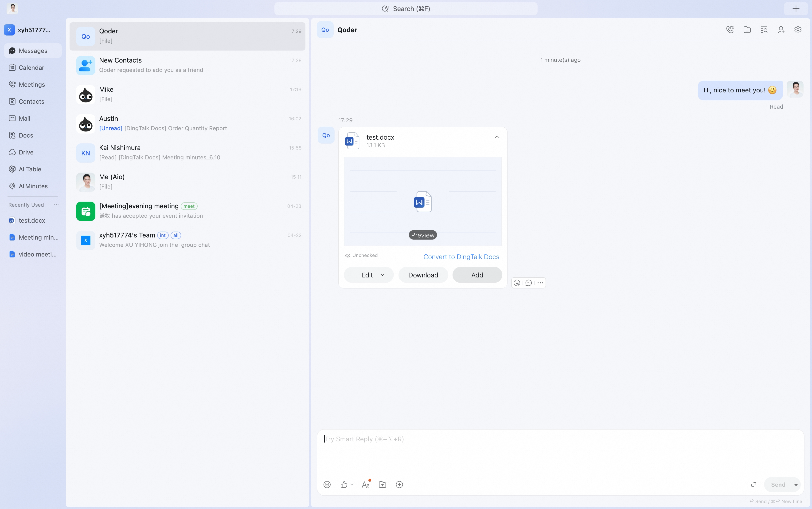Open the emoji picker in the composer
The width and height of the screenshot is (812, 509).
click(x=327, y=484)
